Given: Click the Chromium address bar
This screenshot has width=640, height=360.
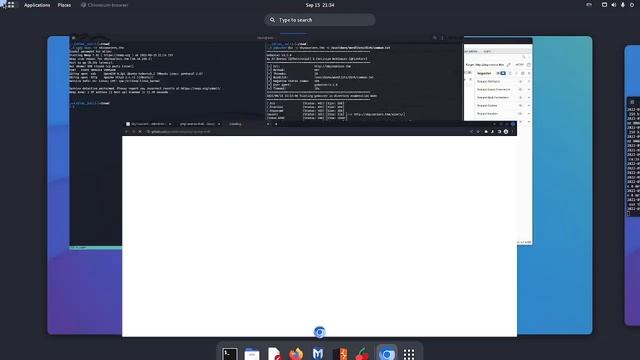Looking at the screenshot, I should [x=306, y=132].
